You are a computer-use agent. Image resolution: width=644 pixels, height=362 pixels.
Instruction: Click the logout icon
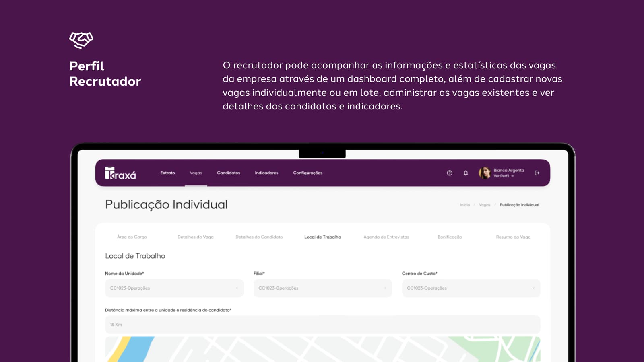point(537,173)
